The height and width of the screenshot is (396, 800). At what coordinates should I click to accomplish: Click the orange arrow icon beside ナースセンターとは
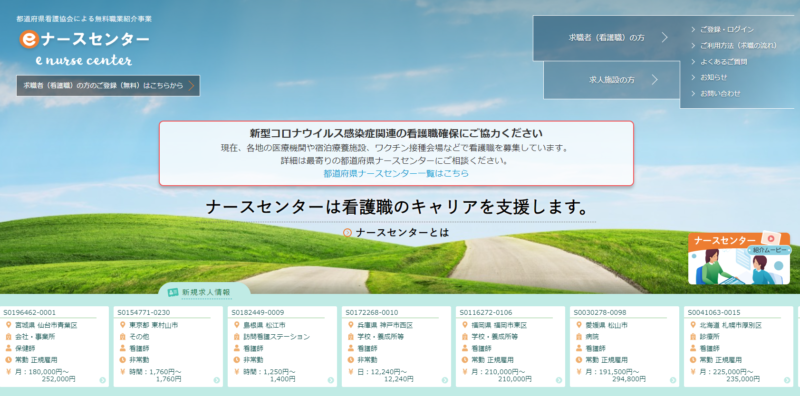tap(347, 233)
